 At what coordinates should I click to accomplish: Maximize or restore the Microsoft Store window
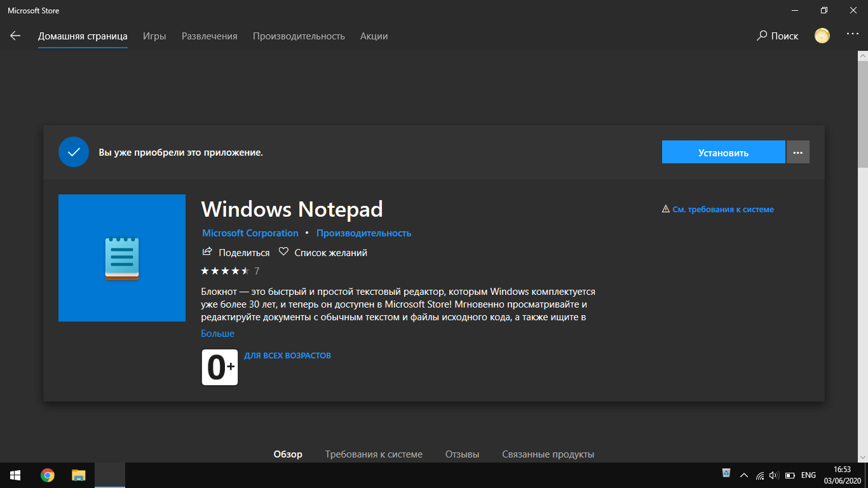pos(824,10)
